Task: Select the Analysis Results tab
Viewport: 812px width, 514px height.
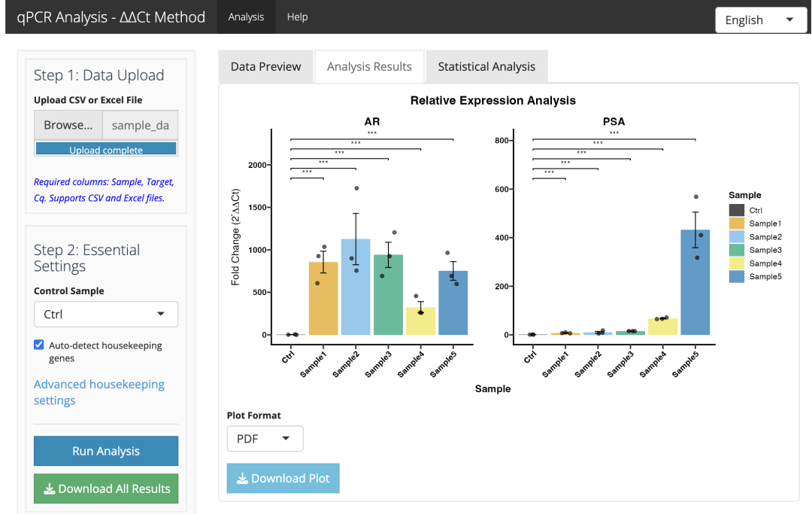Action: 369,66
